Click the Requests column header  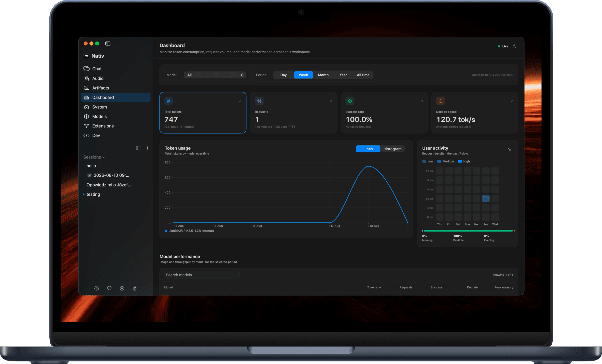click(406, 287)
